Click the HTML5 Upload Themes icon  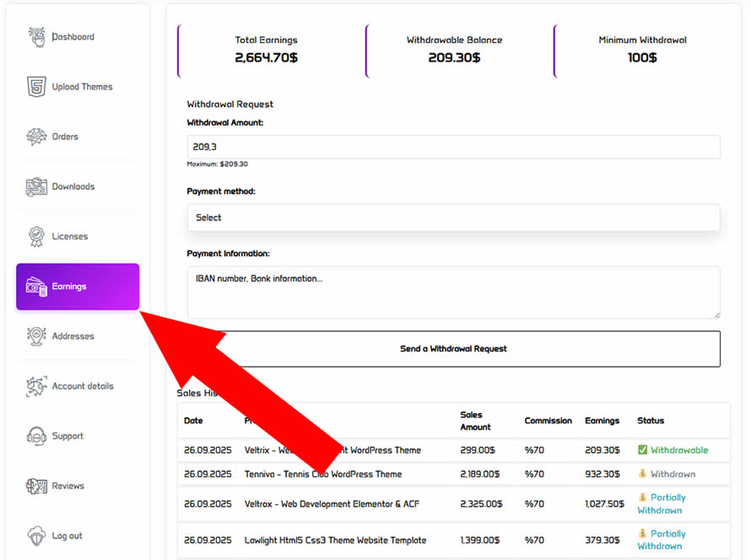(x=36, y=87)
